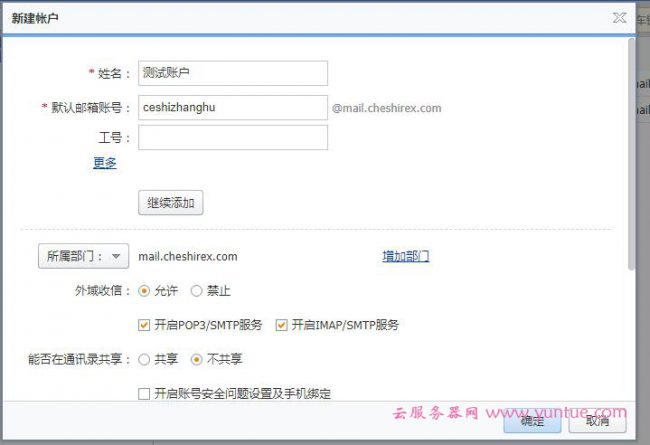Choose 共享 for address book sharing

click(144, 359)
